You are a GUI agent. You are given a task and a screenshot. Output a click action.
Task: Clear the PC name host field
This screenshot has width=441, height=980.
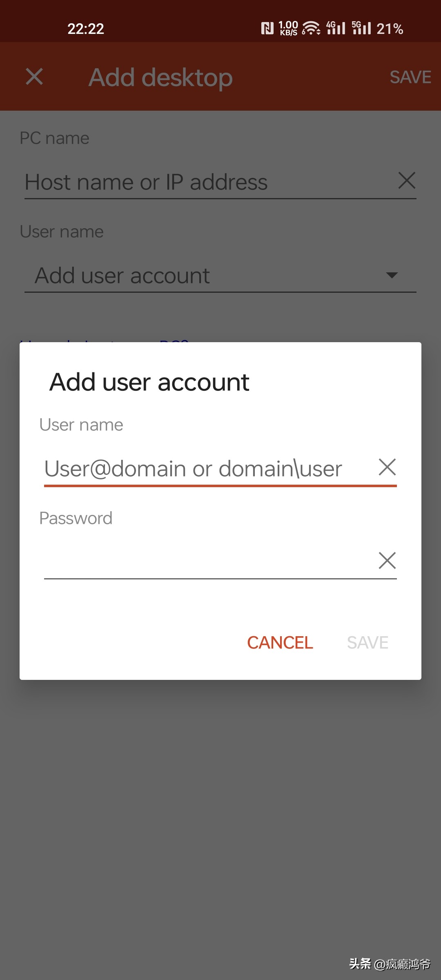pyautogui.click(x=407, y=180)
